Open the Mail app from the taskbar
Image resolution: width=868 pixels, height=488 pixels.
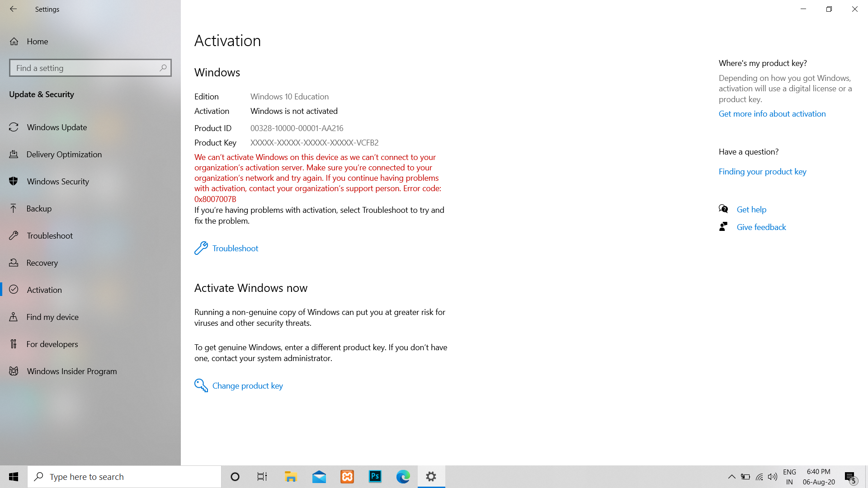pyautogui.click(x=319, y=477)
